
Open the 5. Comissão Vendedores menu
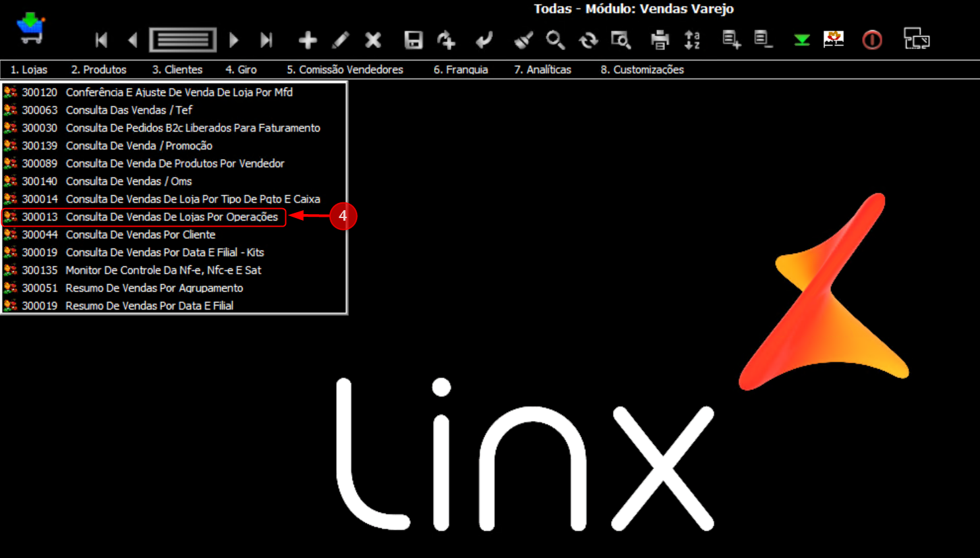345,70
